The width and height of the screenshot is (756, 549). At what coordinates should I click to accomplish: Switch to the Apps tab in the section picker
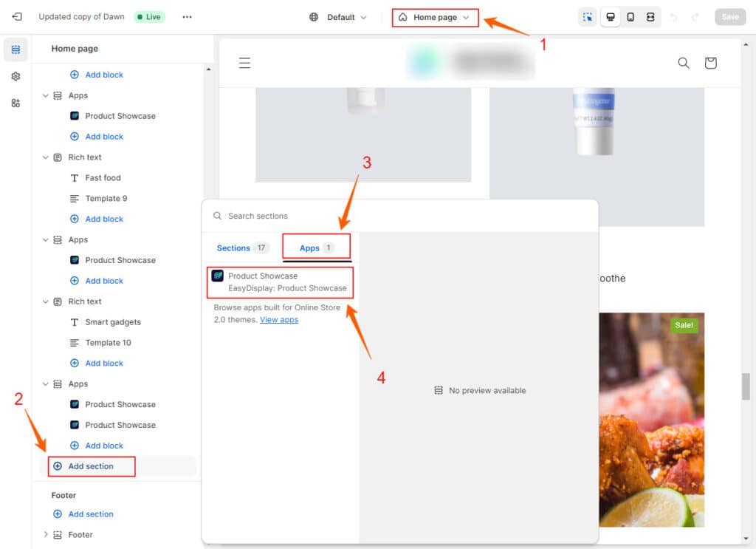click(316, 248)
